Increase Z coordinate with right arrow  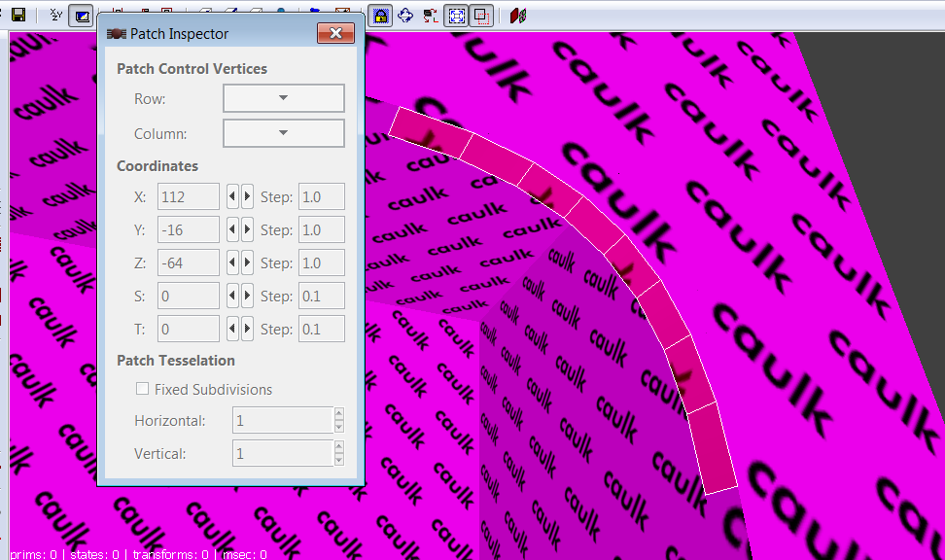tap(247, 262)
